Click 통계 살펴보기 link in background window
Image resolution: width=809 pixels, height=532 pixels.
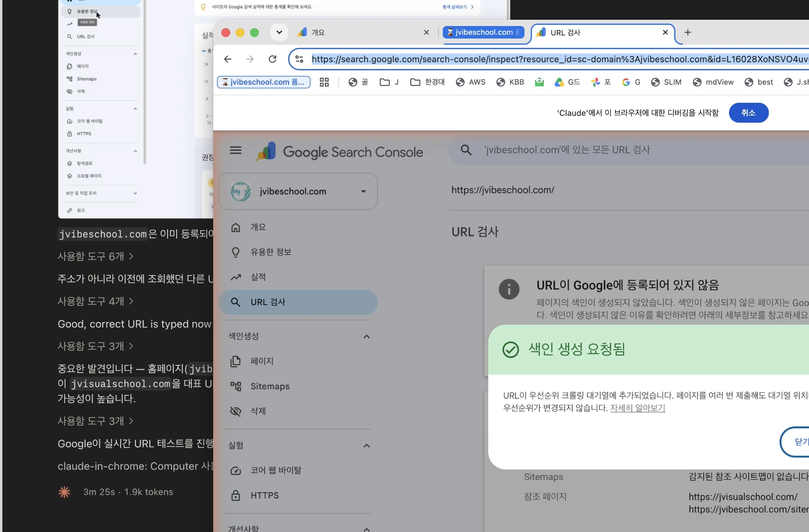pyautogui.click(x=458, y=7)
